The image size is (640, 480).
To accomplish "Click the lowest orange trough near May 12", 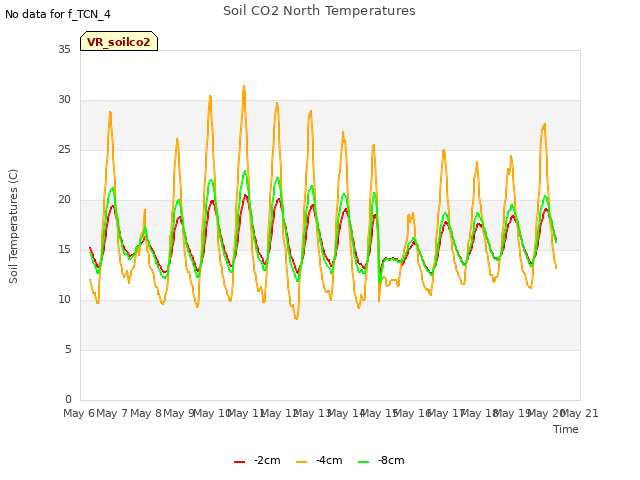I will coord(296,318).
